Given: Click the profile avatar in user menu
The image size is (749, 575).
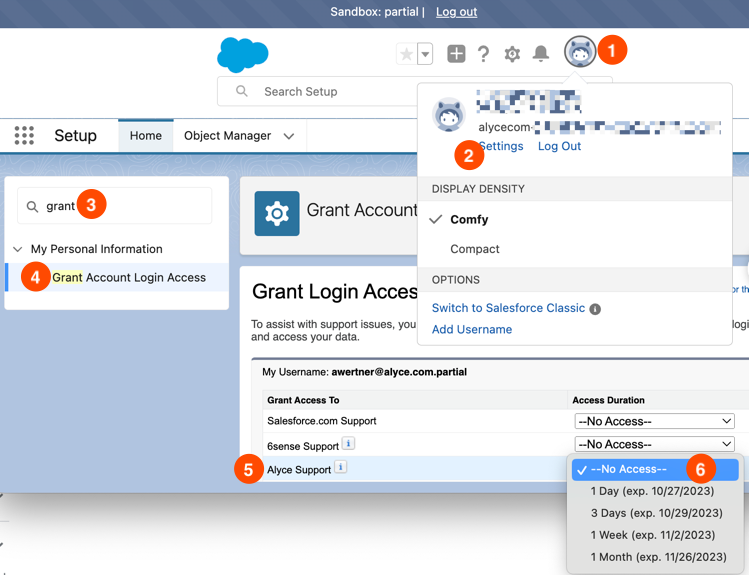Looking at the screenshot, I should click(x=449, y=115).
